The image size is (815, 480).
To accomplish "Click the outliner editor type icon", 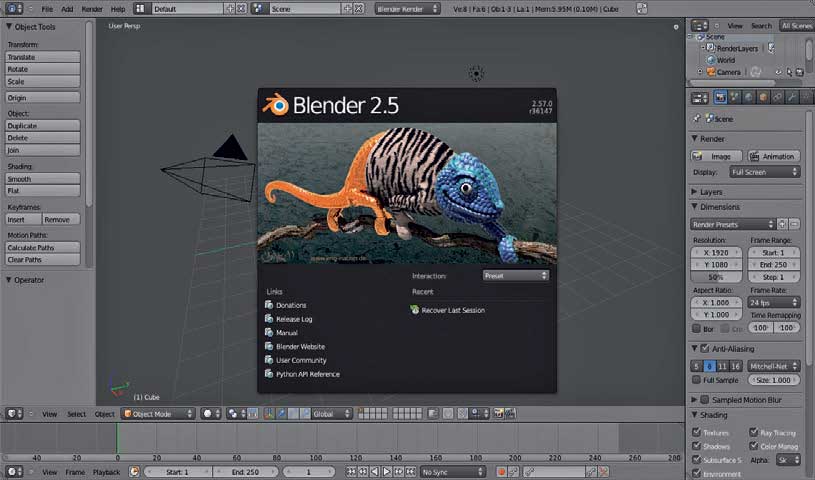I will [699, 25].
